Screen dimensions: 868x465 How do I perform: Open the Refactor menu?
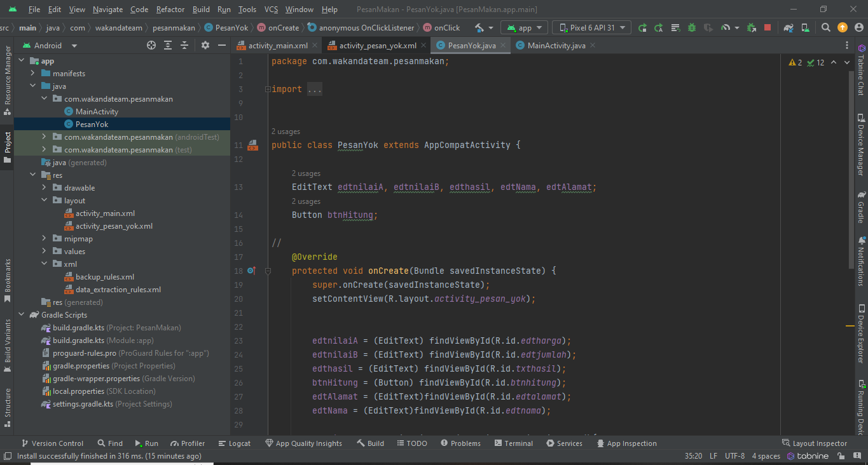(170, 10)
